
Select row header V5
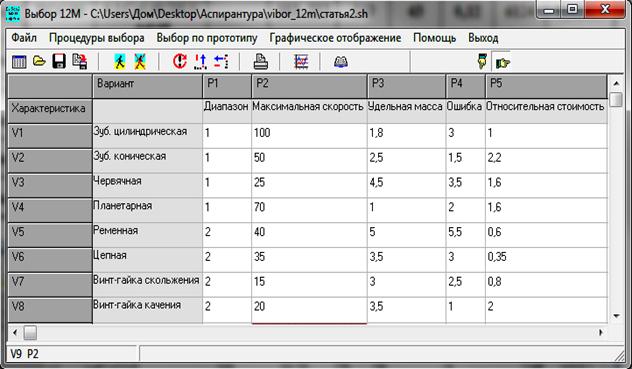(50, 235)
